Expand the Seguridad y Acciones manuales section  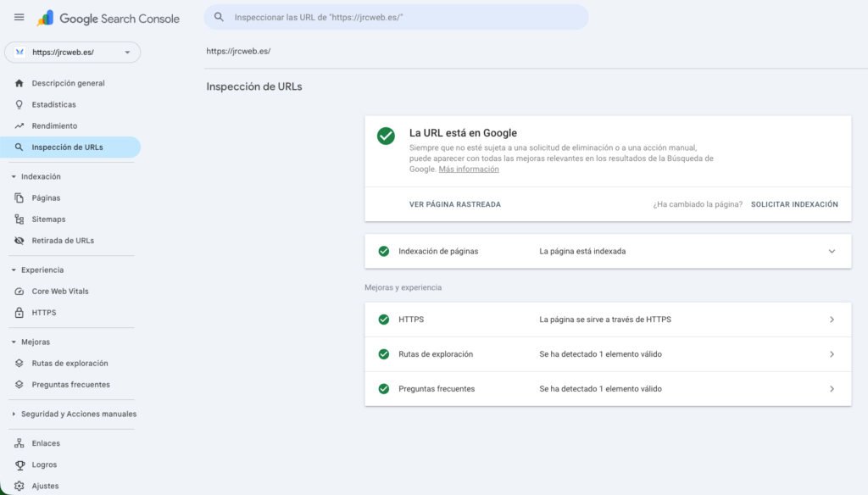(74, 414)
